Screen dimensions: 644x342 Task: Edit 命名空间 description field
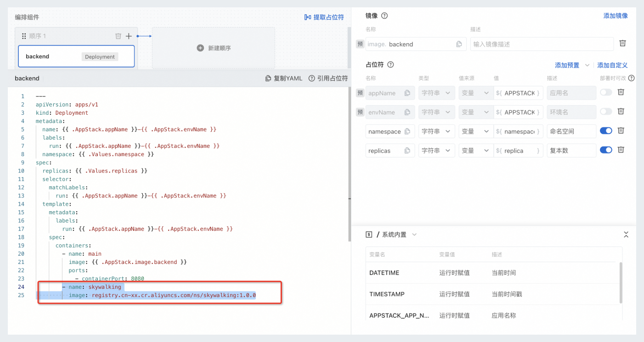pyautogui.click(x=571, y=131)
